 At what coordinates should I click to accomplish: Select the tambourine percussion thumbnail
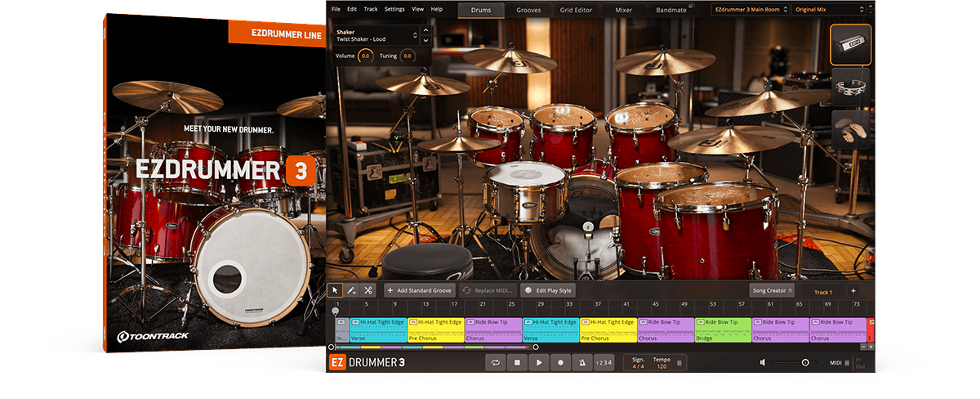coord(850,87)
